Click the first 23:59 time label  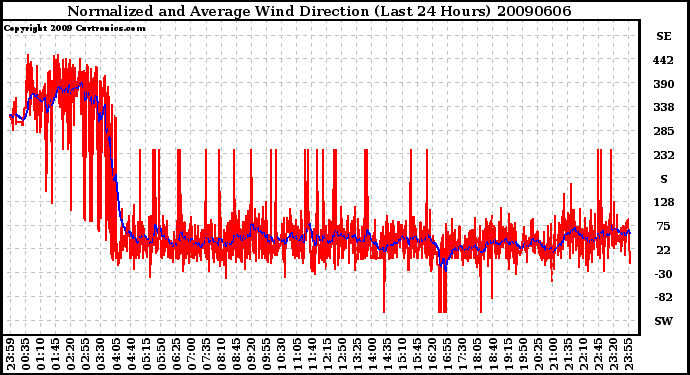pyautogui.click(x=10, y=354)
